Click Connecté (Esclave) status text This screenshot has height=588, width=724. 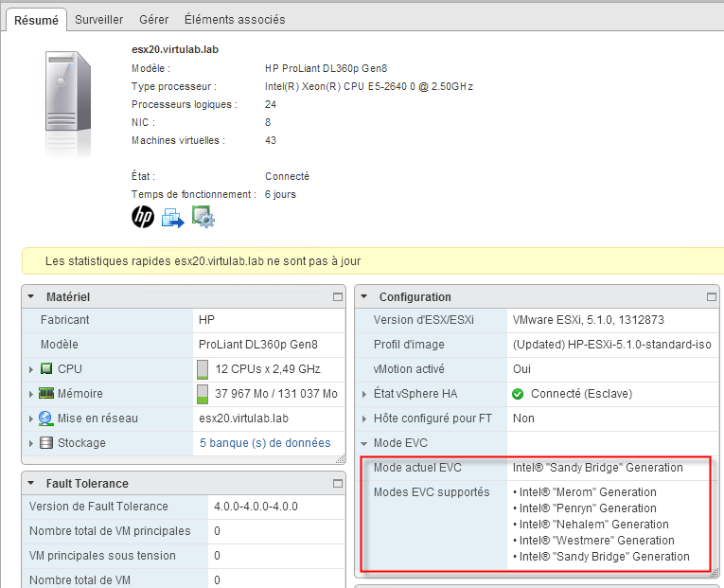tap(581, 394)
